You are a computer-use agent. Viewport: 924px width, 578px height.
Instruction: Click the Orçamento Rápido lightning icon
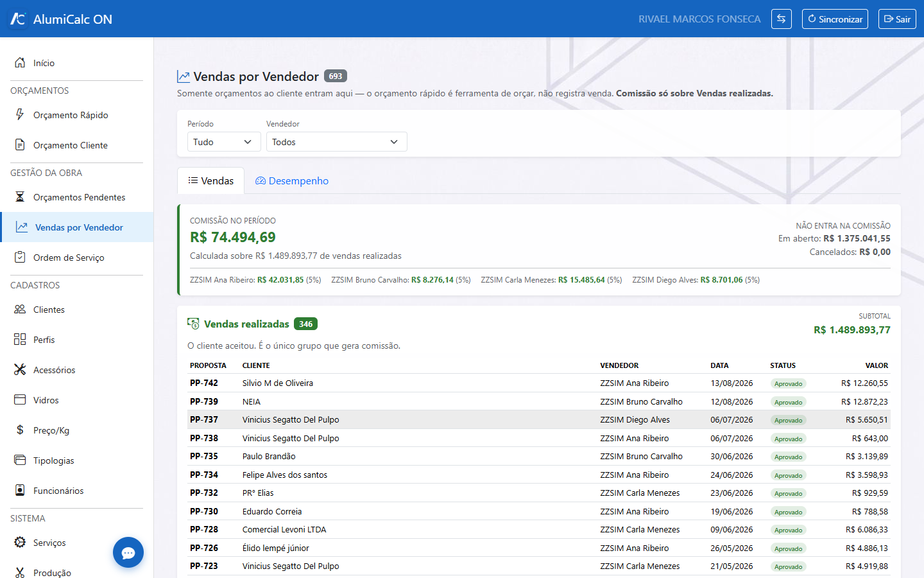tap(20, 115)
